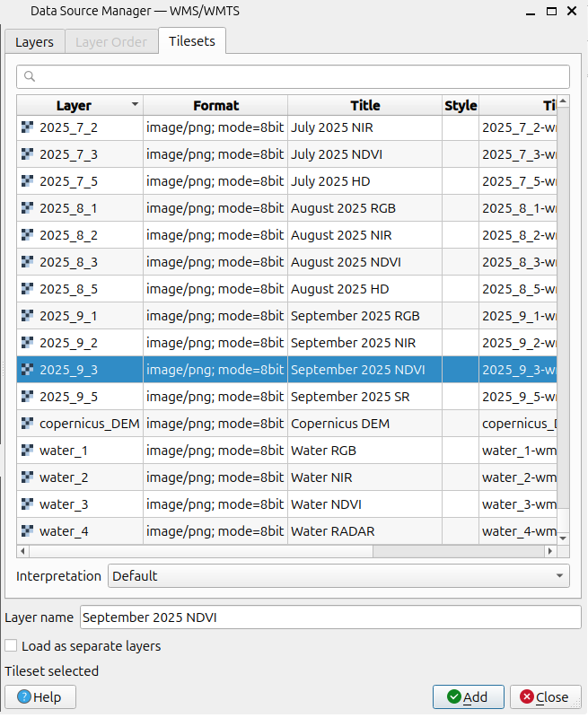The width and height of the screenshot is (588, 718).
Task: Click the raster icon beside 2025_8_1
Action: (x=27, y=208)
